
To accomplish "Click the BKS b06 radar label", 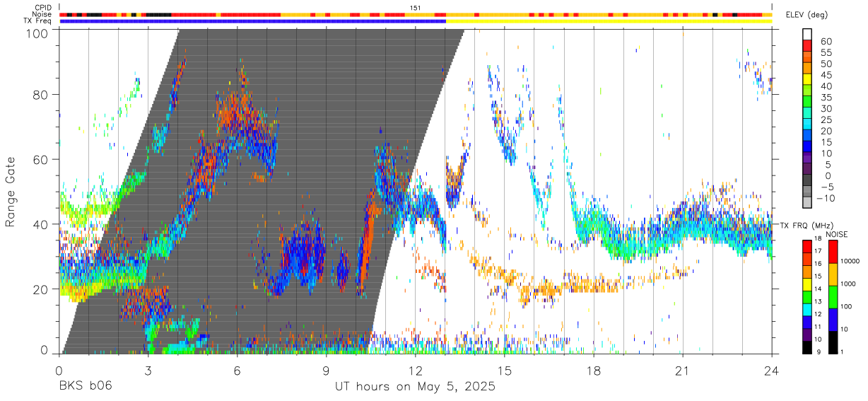I will tap(84, 387).
